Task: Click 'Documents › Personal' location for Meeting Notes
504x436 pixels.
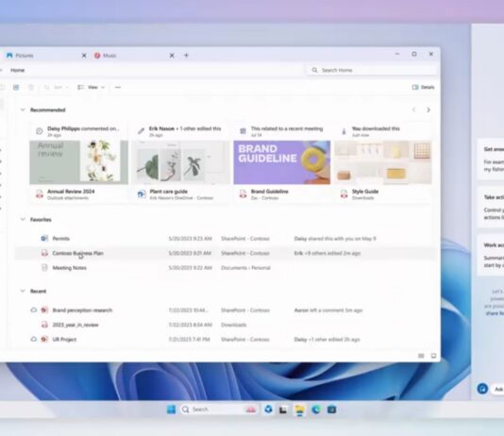Action: [x=245, y=268]
